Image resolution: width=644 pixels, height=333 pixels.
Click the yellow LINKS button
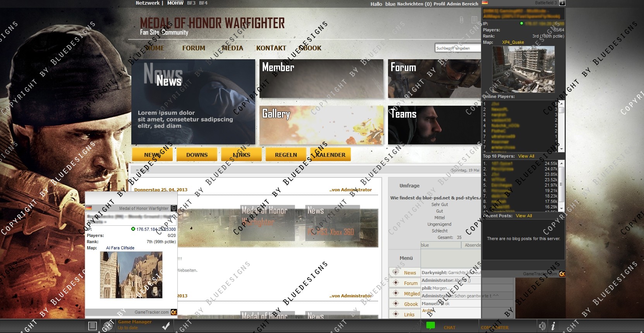tap(241, 154)
